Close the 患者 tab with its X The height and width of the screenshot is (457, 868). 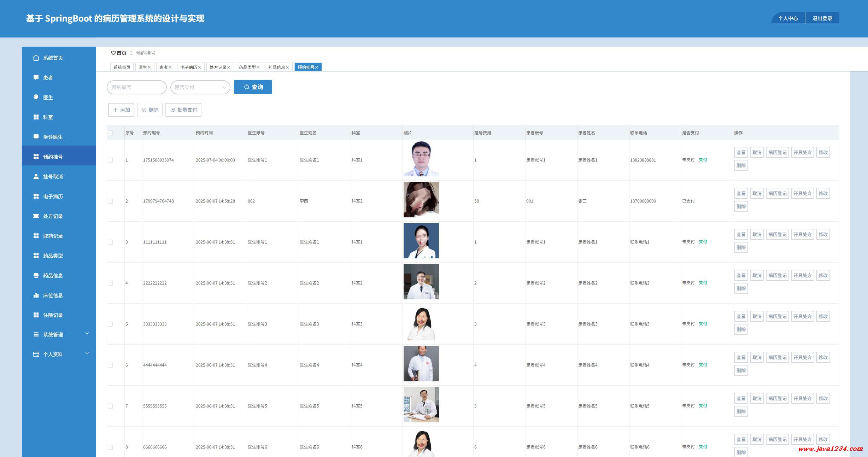tap(170, 67)
